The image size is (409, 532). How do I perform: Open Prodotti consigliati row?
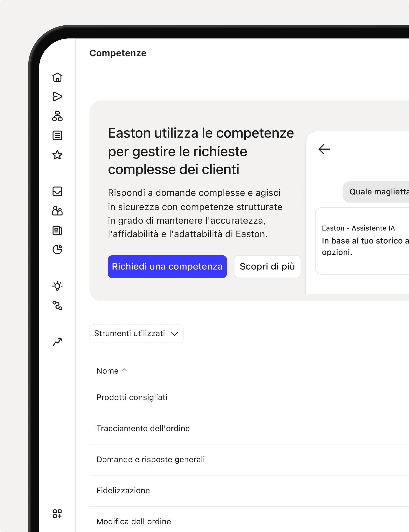point(249,398)
